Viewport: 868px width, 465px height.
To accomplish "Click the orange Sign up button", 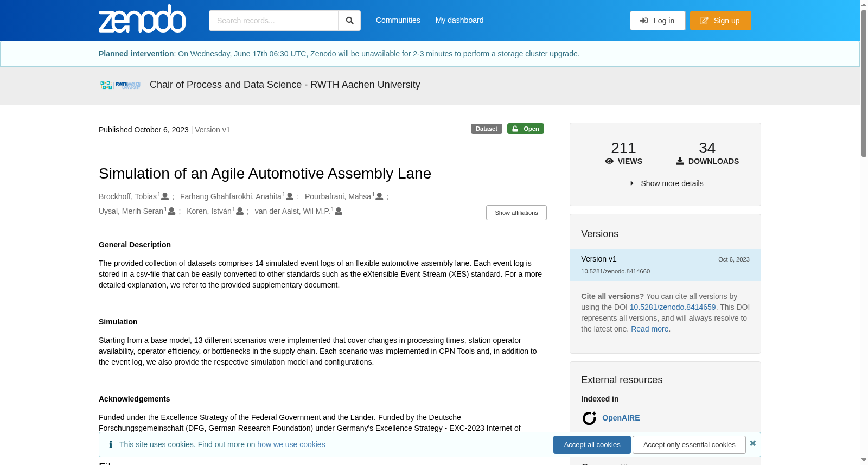I will point(720,21).
